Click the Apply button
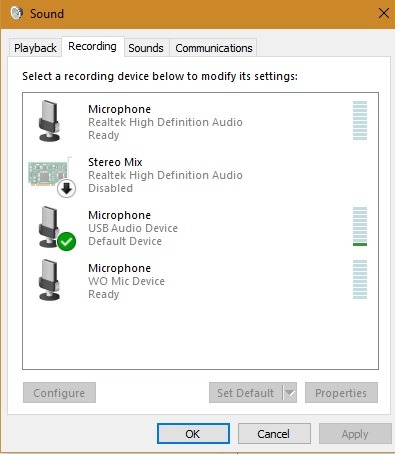This screenshot has height=454, width=395. click(355, 434)
